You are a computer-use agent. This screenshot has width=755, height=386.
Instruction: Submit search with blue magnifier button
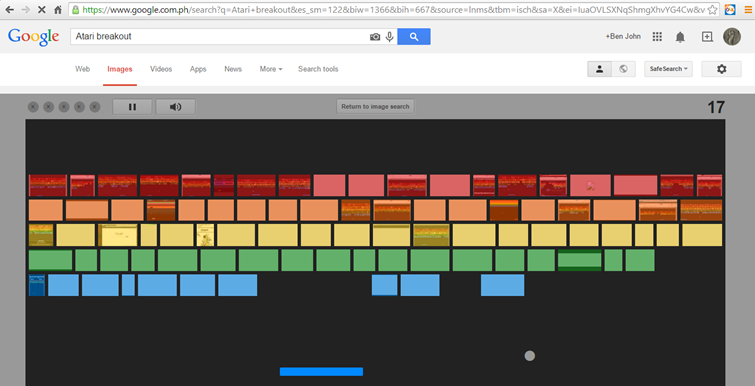(x=414, y=37)
